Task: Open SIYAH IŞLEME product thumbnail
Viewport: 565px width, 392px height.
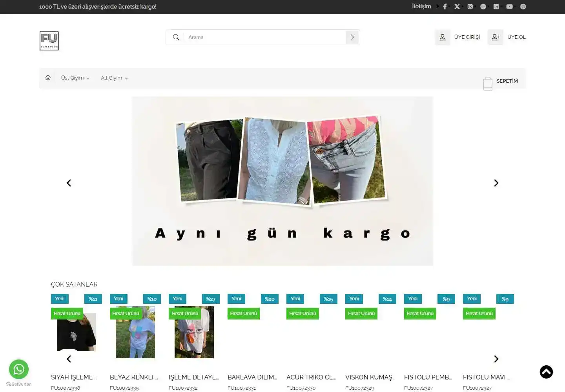Action: tap(77, 332)
